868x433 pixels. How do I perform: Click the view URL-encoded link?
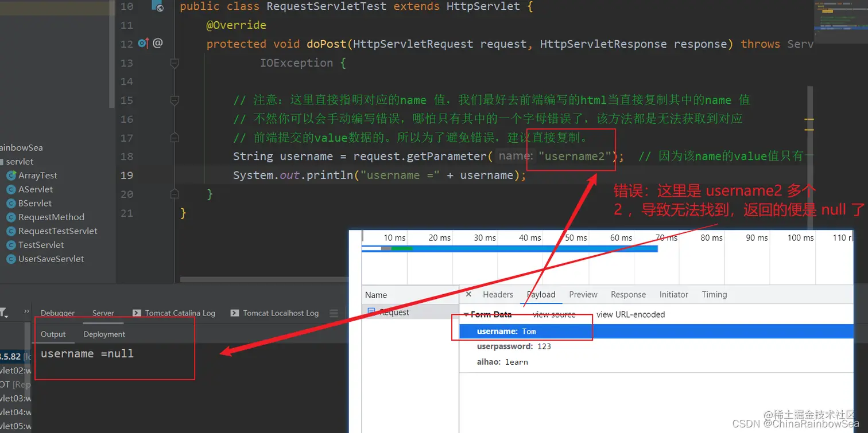point(630,314)
